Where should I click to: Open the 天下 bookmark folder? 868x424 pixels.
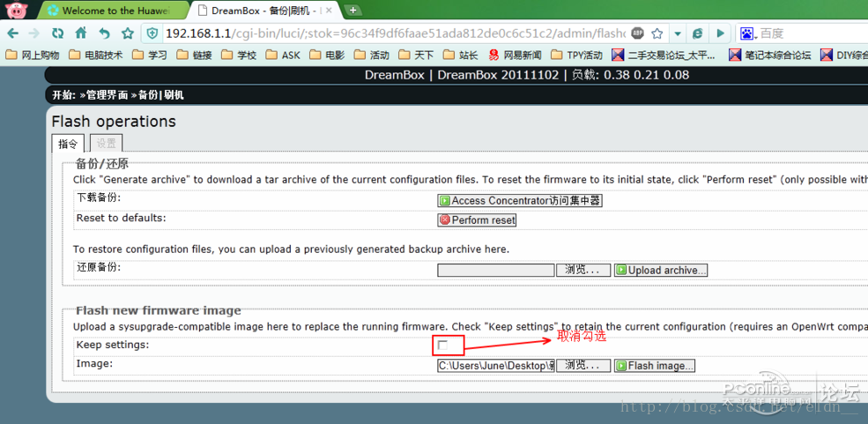click(x=416, y=55)
